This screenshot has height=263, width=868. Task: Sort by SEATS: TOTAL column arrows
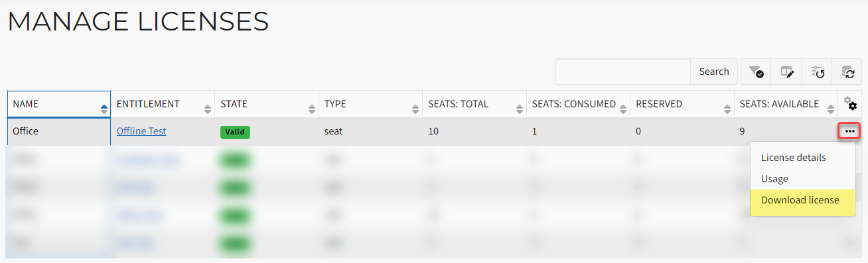pyautogui.click(x=520, y=109)
